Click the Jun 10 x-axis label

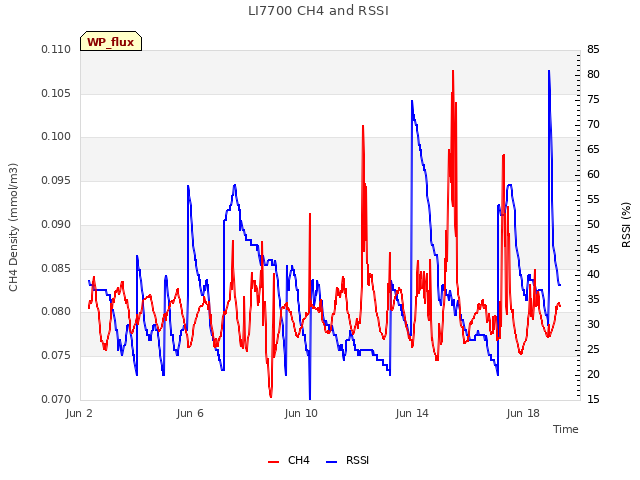click(x=301, y=413)
